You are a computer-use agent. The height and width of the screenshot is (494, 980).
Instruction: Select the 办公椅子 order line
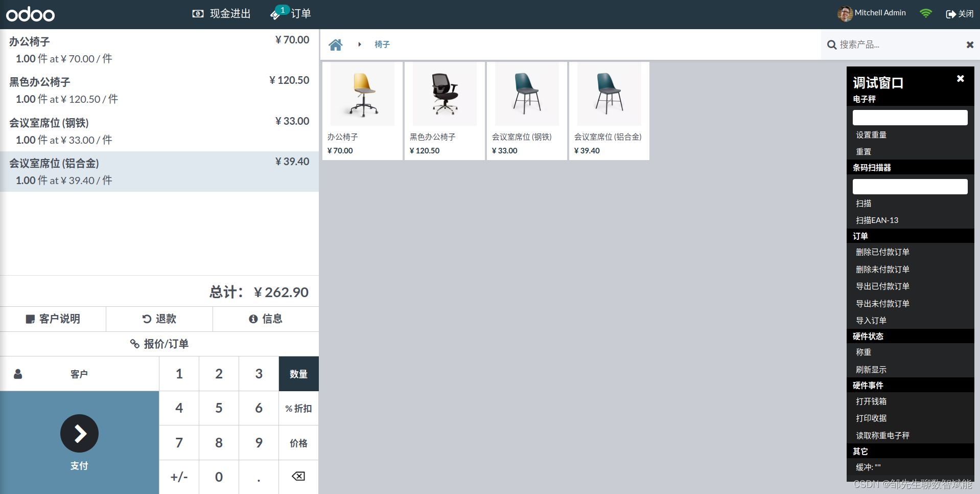point(159,50)
